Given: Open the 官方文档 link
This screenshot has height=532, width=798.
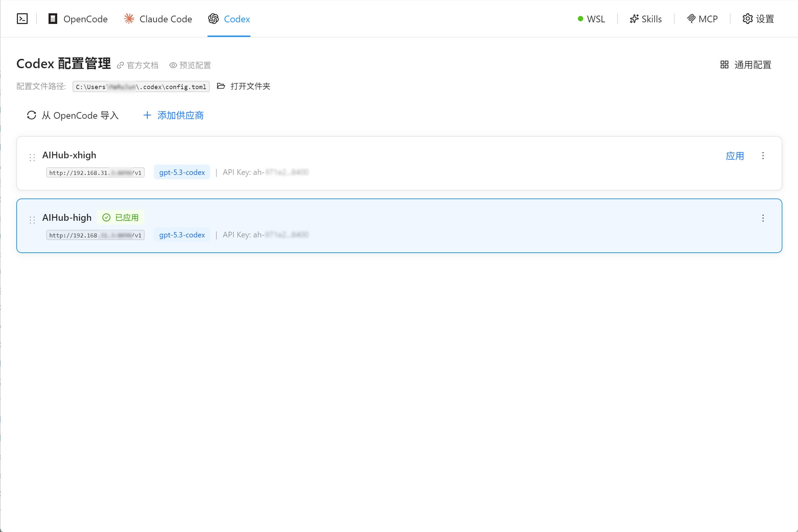Looking at the screenshot, I should click(138, 65).
